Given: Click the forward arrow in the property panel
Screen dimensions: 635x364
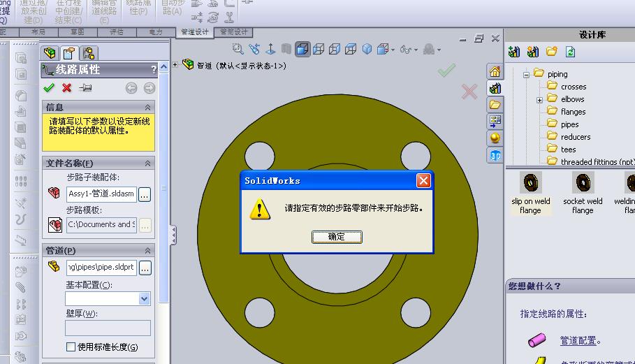Looking at the screenshot, I should pos(149,88).
